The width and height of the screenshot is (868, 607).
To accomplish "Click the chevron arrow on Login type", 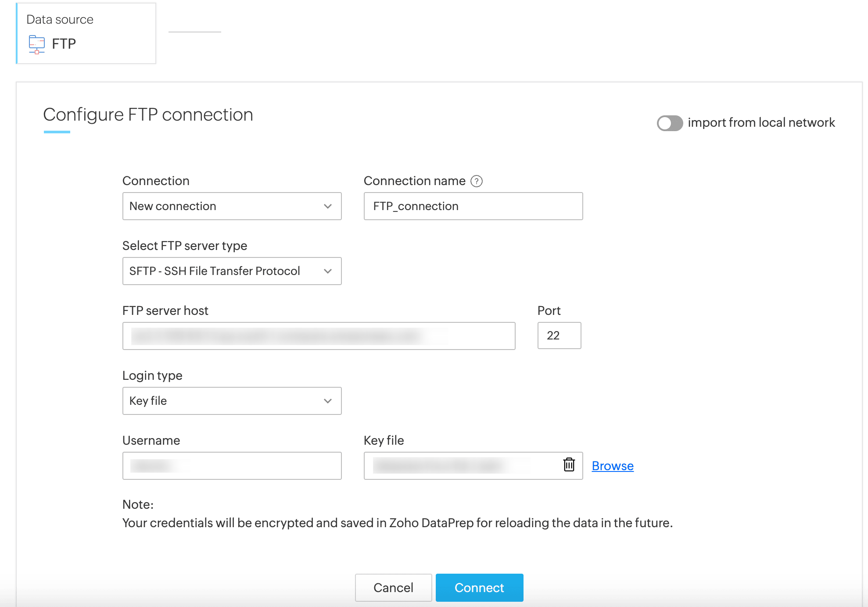I will (328, 401).
